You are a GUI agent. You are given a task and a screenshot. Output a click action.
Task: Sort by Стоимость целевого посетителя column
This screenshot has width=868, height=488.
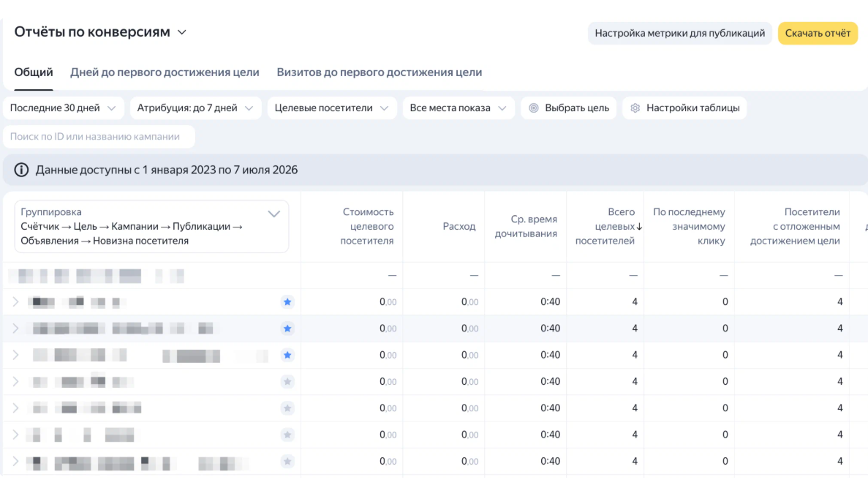(x=367, y=227)
